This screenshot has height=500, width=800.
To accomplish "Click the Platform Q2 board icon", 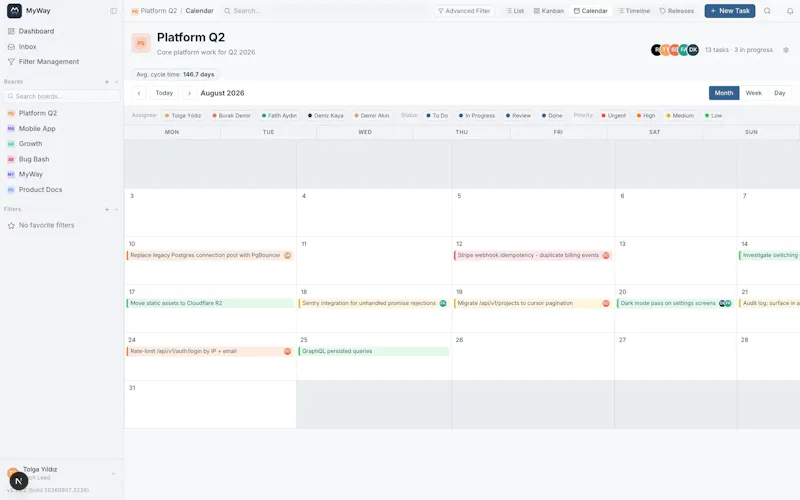I will click(x=141, y=43).
